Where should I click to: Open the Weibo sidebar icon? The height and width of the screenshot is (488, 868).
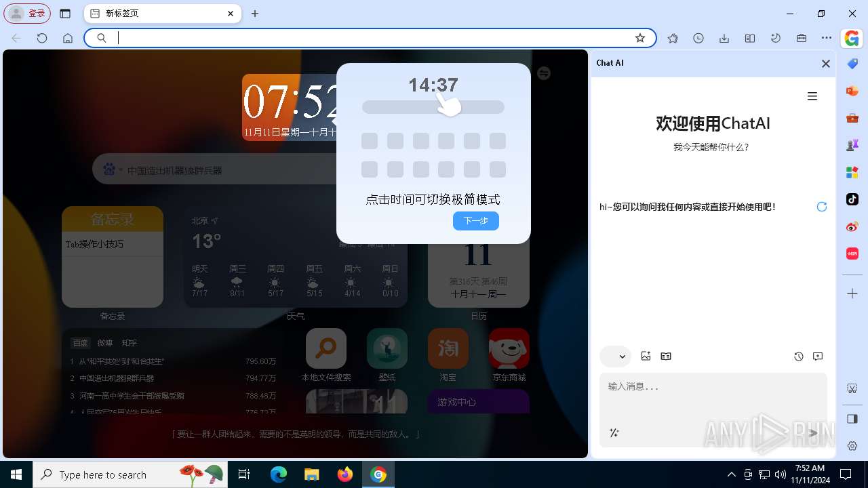tap(852, 226)
